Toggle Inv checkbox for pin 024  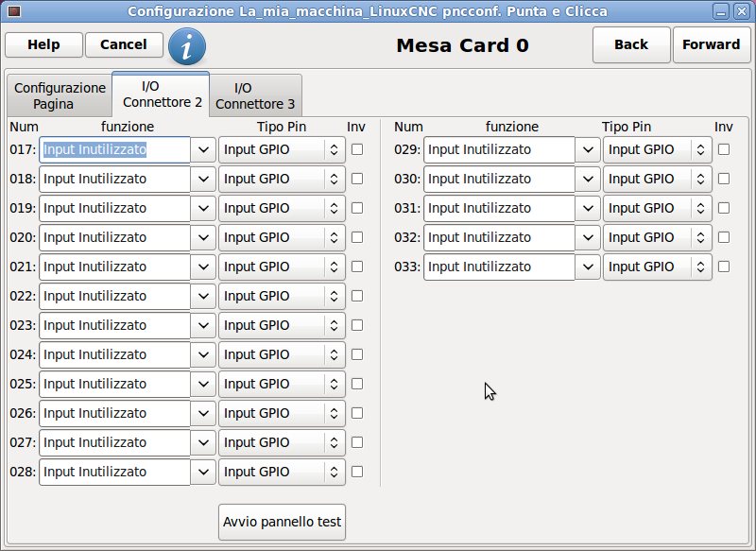point(357,354)
